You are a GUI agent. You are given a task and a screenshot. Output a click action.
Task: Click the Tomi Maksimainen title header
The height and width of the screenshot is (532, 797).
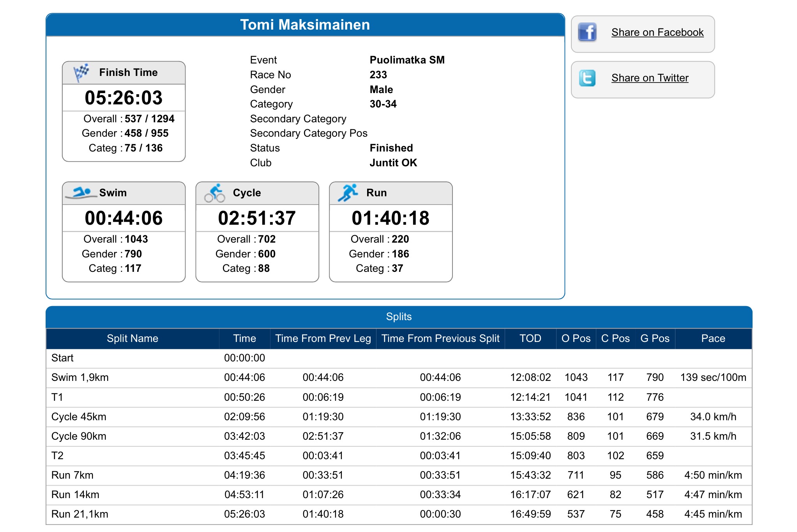305,25
